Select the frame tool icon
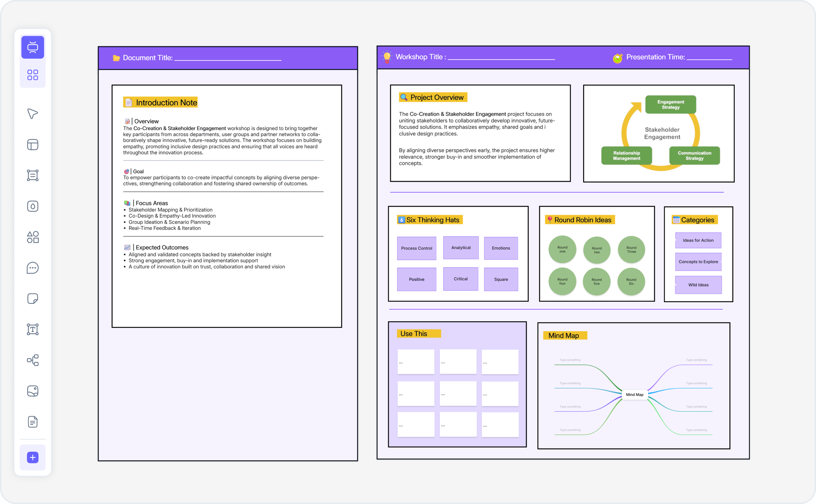Viewport: 816px width, 504px height. click(33, 175)
